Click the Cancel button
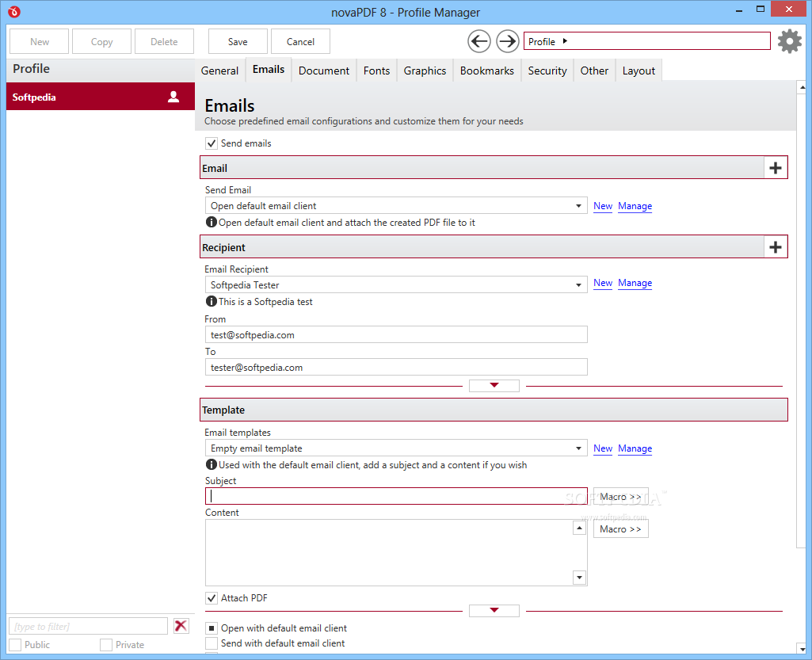This screenshot has width=812, height=660. pos(300,41)
